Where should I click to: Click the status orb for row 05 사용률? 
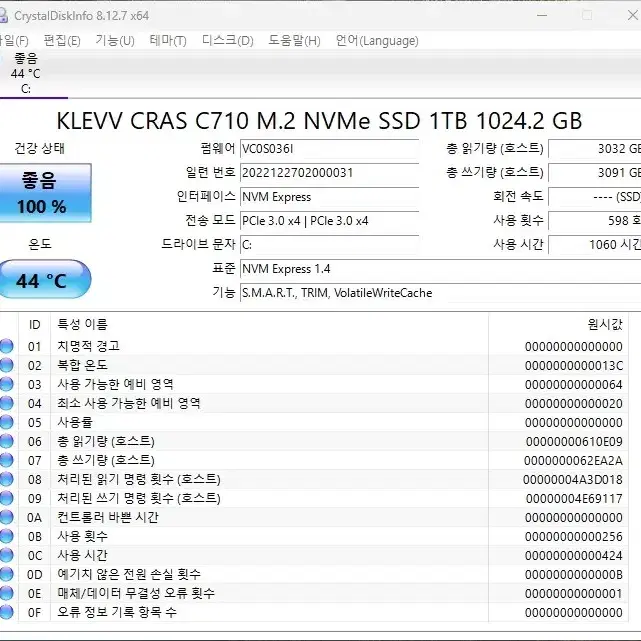pos(6,422)
